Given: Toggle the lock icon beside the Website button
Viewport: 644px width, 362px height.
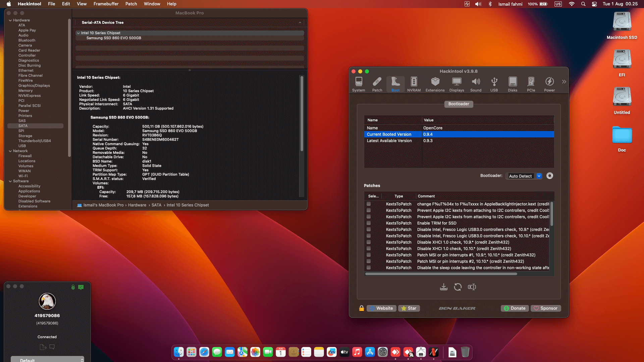Looking at the screenshot, I should point(361,308).
